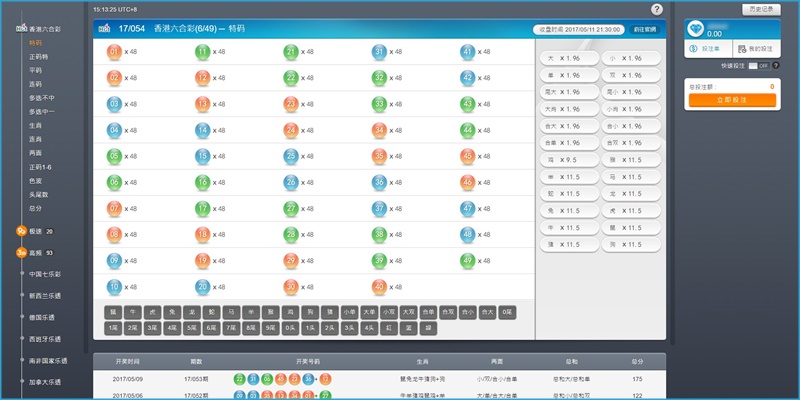Expand the 新西兰乐透 sidebar entry

click(45, 296)
